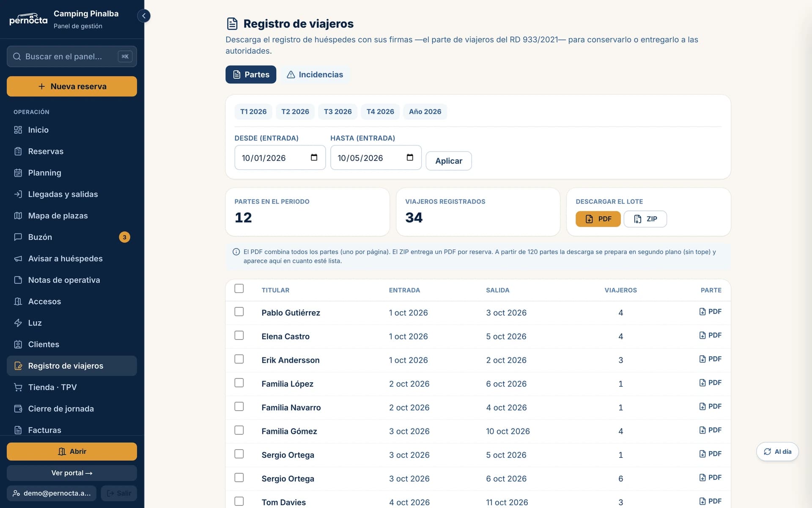Screen dimensions: 812x508
Task: Click the Salir logout button
Action: click(x=119, y=493)
